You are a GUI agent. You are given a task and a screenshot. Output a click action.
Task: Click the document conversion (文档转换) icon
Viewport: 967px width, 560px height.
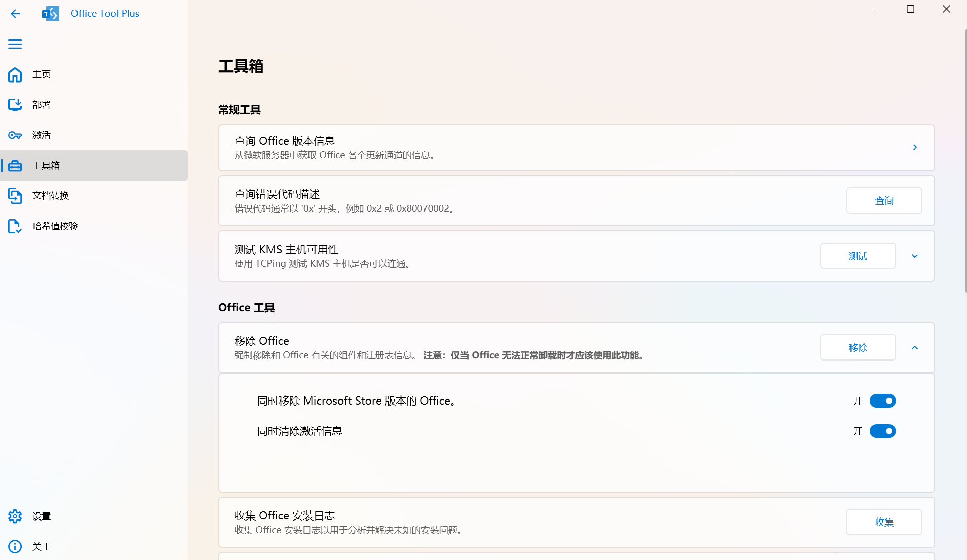15,196
